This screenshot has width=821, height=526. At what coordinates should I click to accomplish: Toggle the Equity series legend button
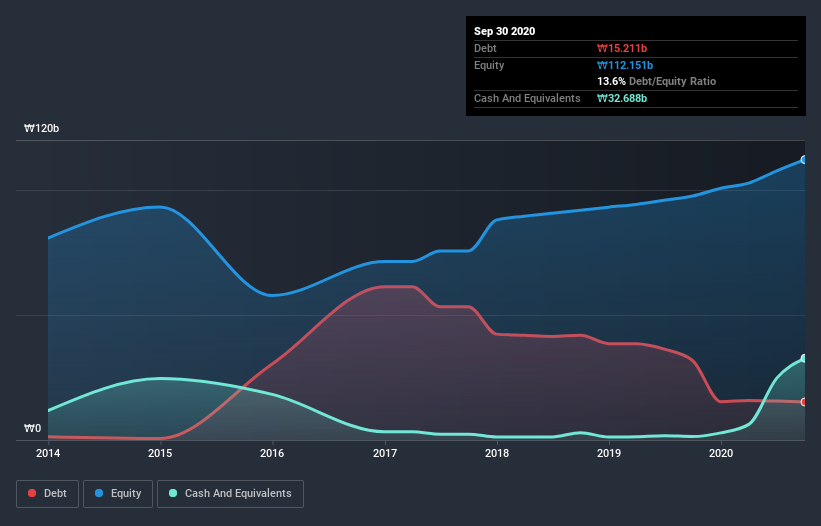pyautogui.click(x=118, y=494)
